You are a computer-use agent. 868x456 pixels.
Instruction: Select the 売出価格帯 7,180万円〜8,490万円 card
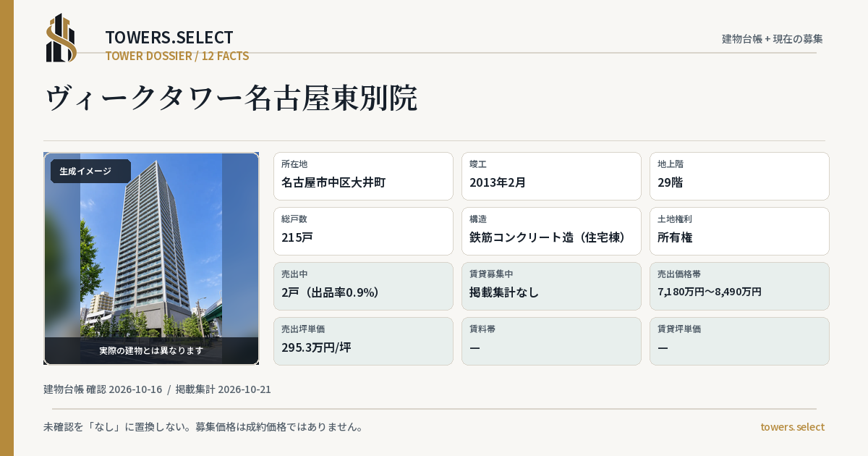coord(739,286)
